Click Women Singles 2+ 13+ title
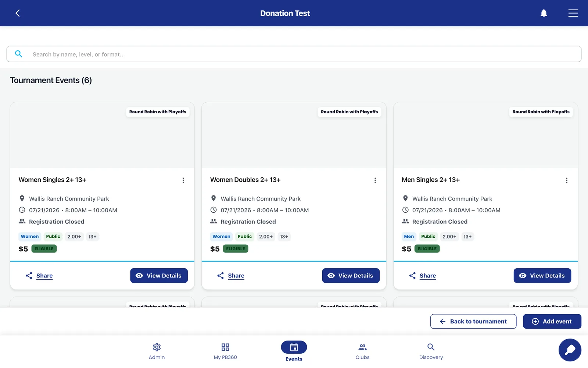The width and height of the screenshot is (588, 368). [x=53, y=180]
